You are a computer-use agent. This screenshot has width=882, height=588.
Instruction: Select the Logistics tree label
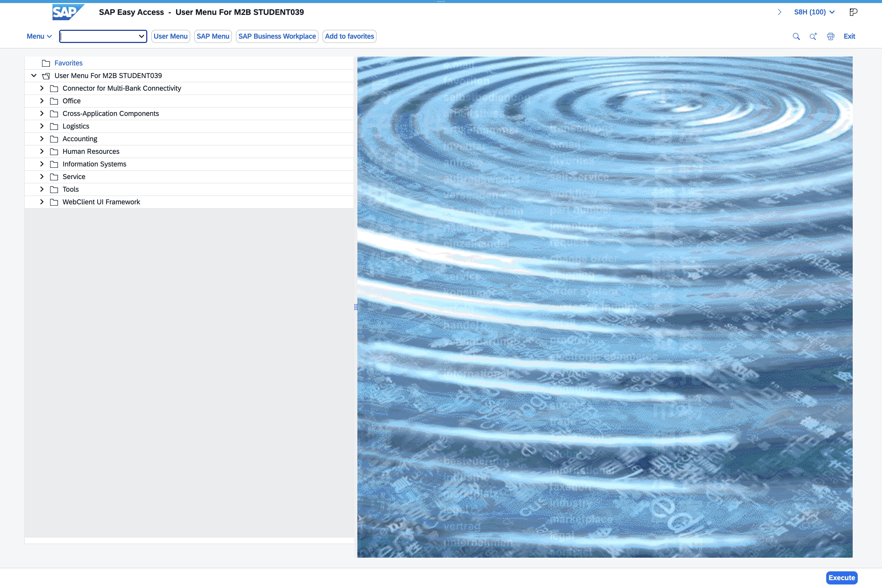pyautogui.click(x=76, y=126)
